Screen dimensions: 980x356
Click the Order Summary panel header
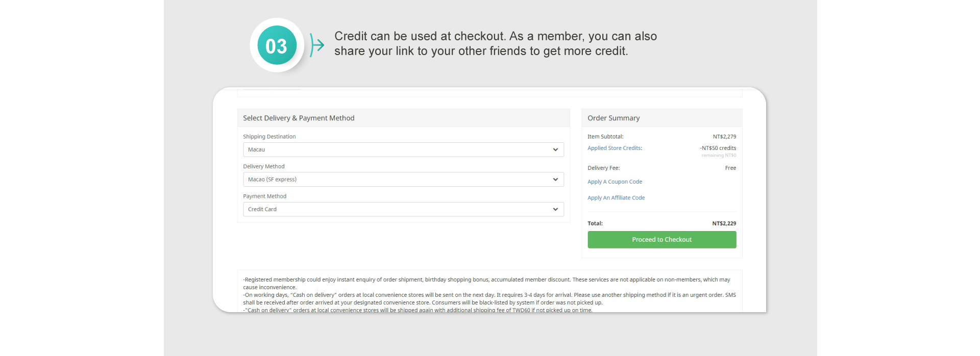pyautogui.click(x=614, y=118)
